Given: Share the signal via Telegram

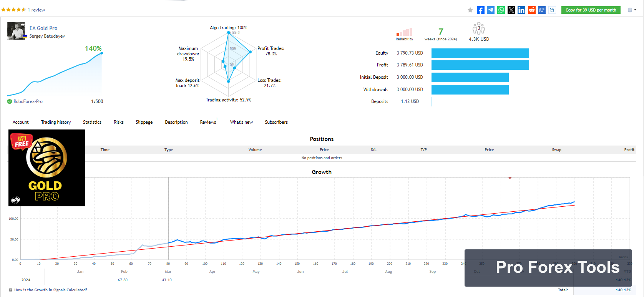Looking at the screenshot, I should pyautogui.click(x=491, y=10).
